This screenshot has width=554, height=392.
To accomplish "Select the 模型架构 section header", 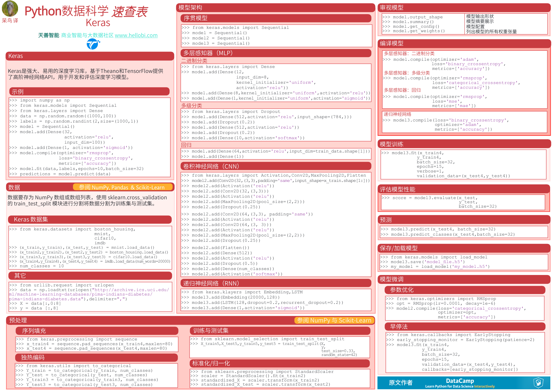I will (190, 7).
